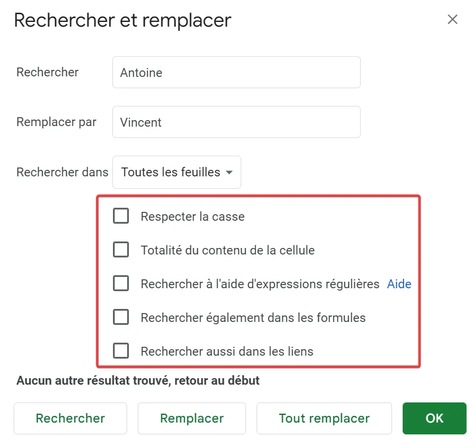The image size is (476, 448).
Task: Enable the "Respecter la casse" checkbox
Action: 121,216
